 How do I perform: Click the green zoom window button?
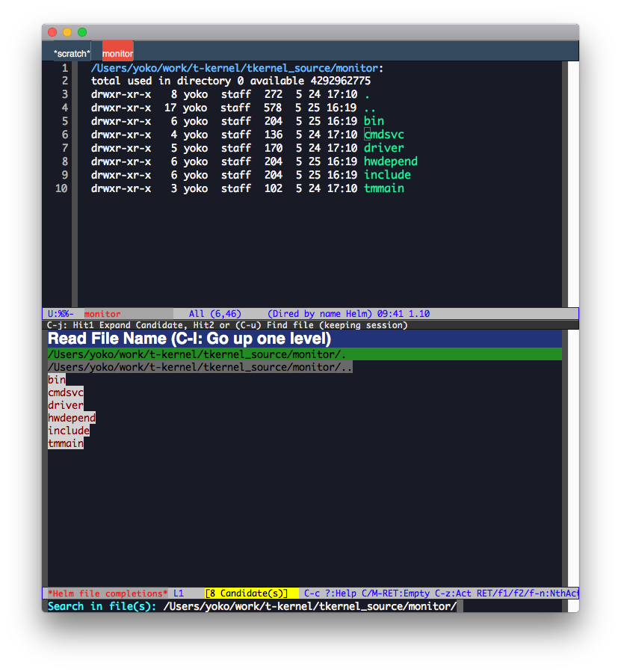click(x=82, y=32)
